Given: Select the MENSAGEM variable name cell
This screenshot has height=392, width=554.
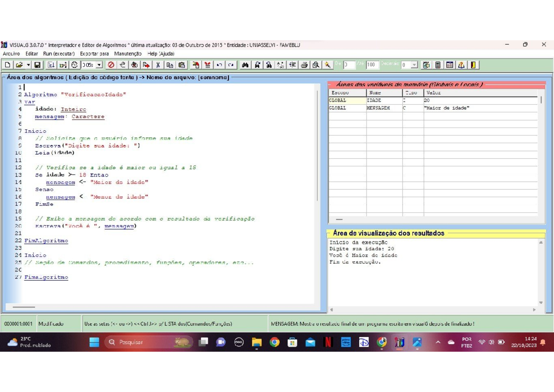Looking at the screenshot, I should coord(384,108).
